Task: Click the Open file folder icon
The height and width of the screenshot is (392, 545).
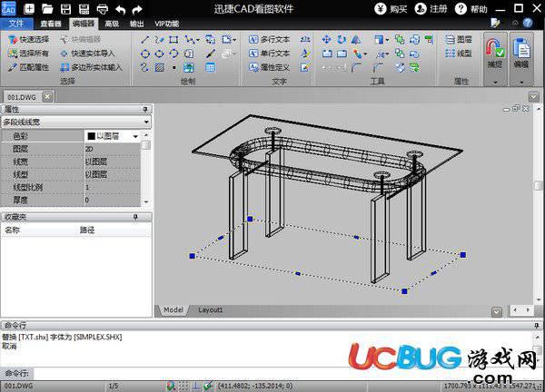Action: click(47, 9)
